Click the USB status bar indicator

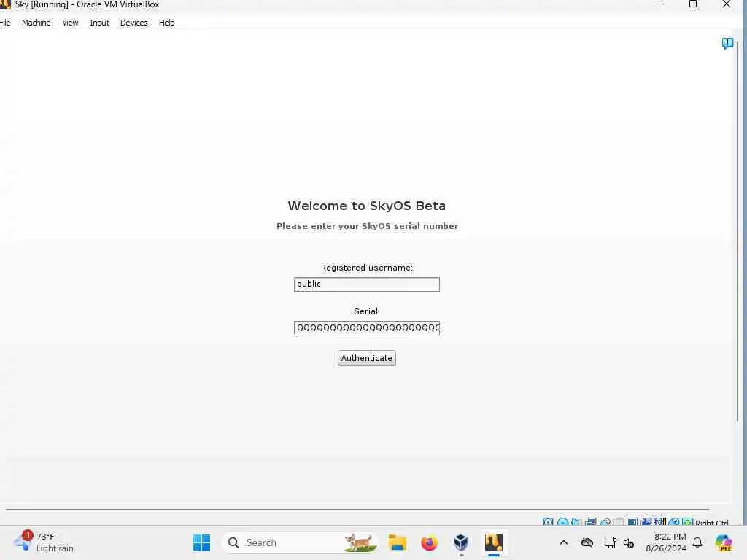(605, 522)
